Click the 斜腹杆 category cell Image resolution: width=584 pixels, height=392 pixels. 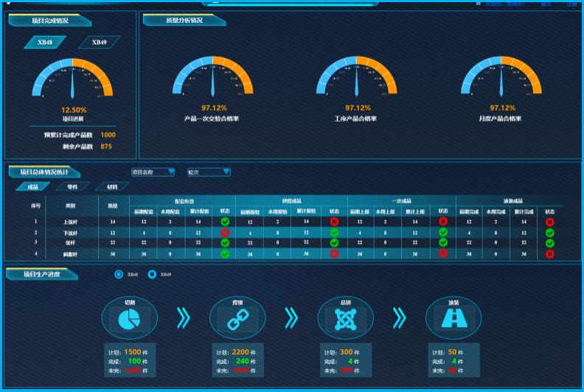(x=70, y=254)
